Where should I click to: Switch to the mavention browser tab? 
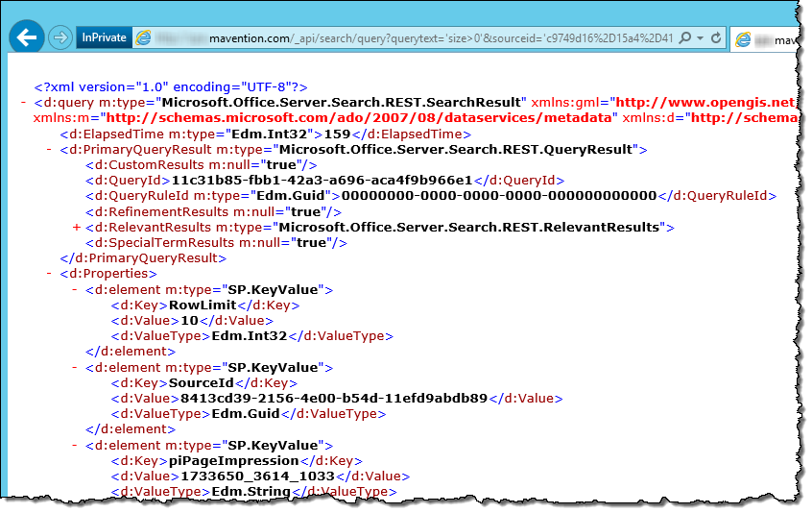click(765, 39)
